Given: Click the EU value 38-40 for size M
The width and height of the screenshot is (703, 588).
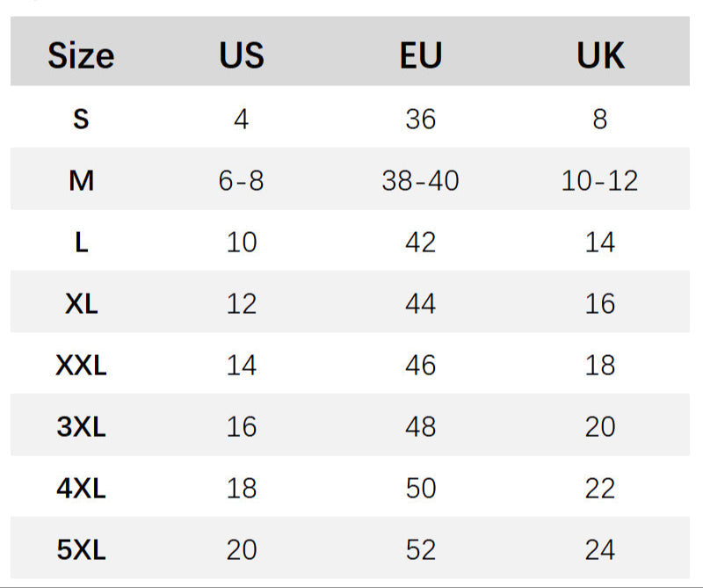Looking at the screenshot, I should [x=420, y=181].
